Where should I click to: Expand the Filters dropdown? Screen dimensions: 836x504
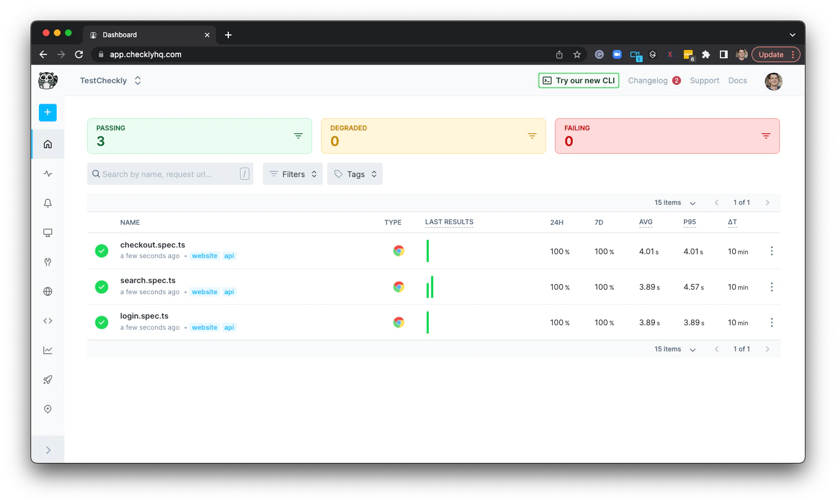coord(292,174)
